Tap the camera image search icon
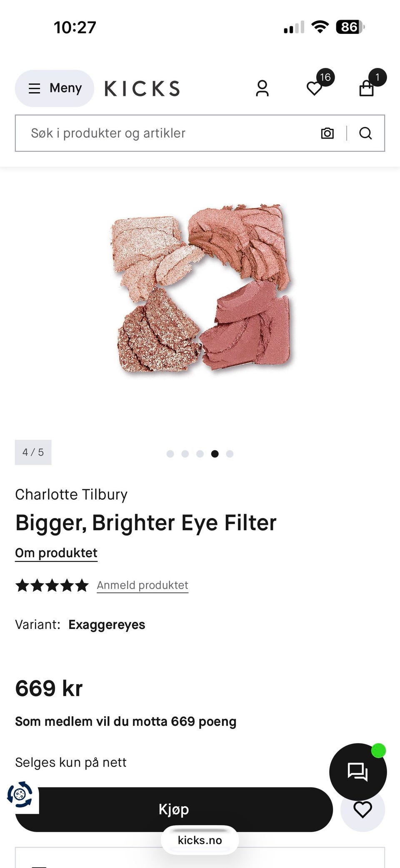 pyautogui.click(x=327, y=133)
